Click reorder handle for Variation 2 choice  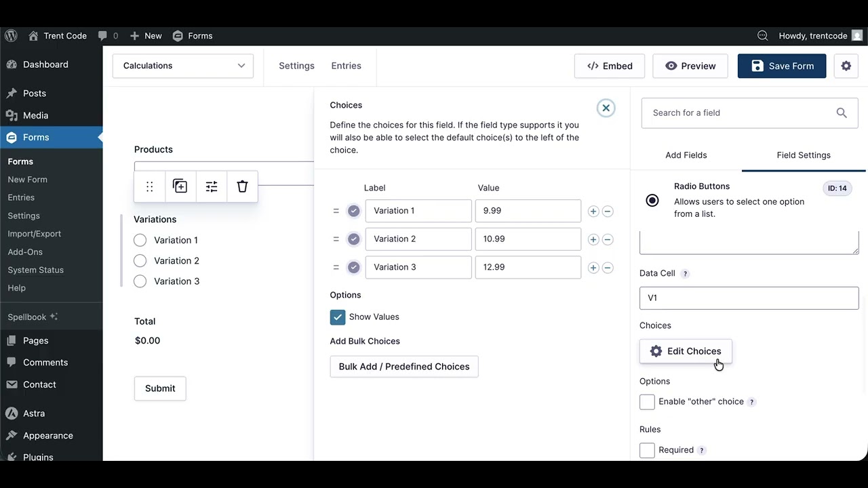coord(336,239)
